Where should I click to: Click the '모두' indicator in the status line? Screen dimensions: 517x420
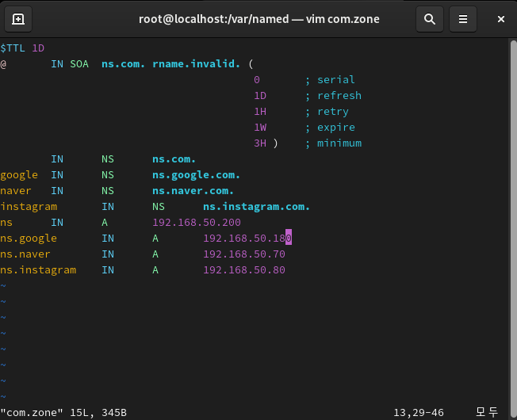(x=487, y=412)
